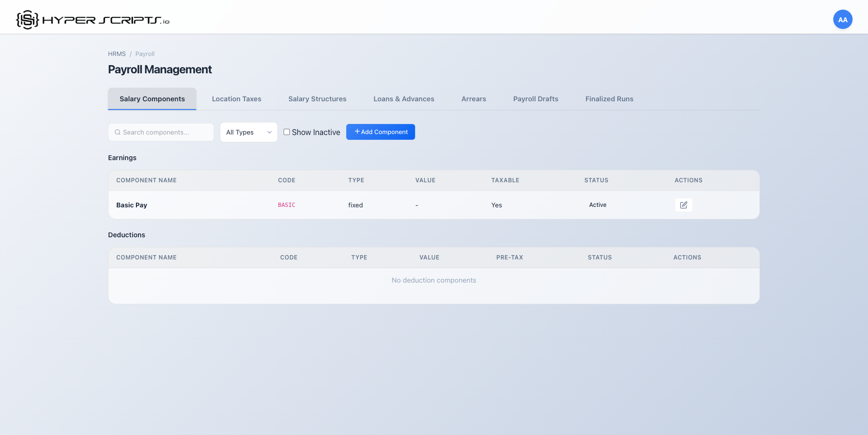The width and height of the screenshot is (868, 435).
Task: Toggle Show Inactive off after checking it
Action: pos(286,132)
